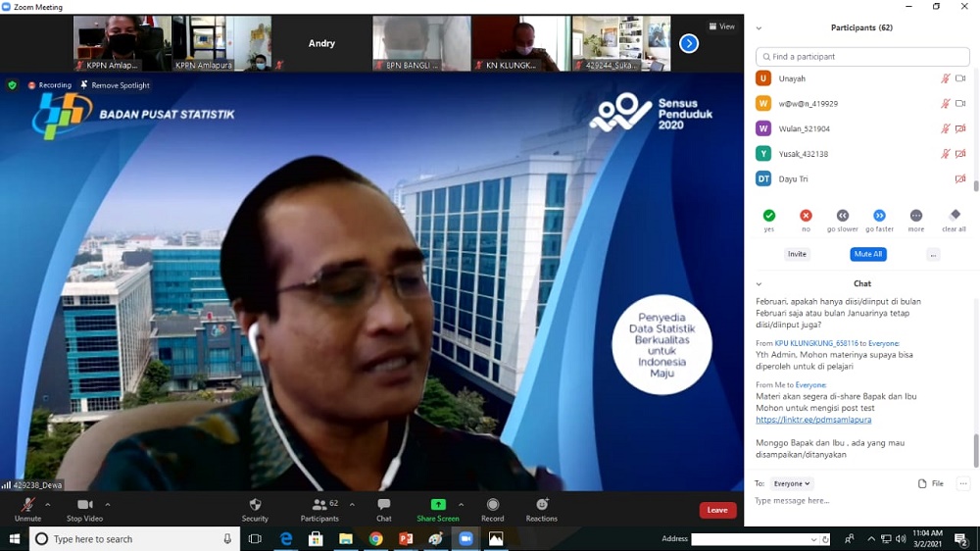The image size is (980, 551).
Task: Collapse the Participants panel chevron
Action: (759, 28)
